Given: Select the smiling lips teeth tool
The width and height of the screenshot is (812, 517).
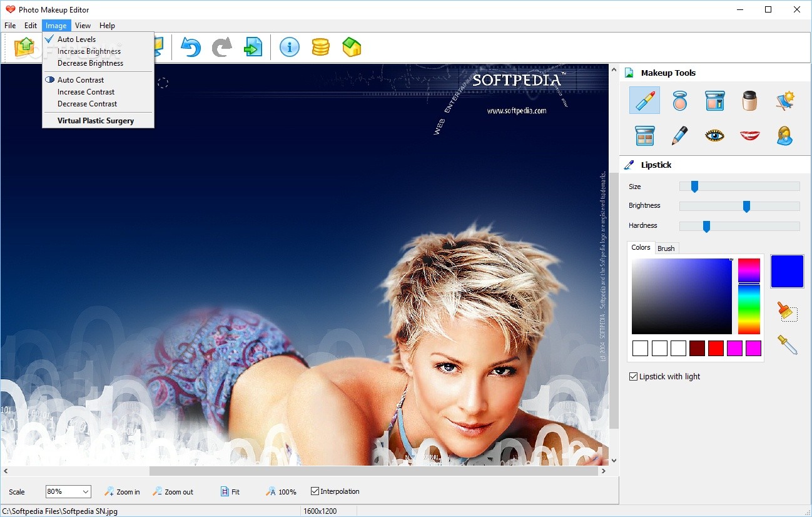Looking at the screenshot, I should 749,135.
